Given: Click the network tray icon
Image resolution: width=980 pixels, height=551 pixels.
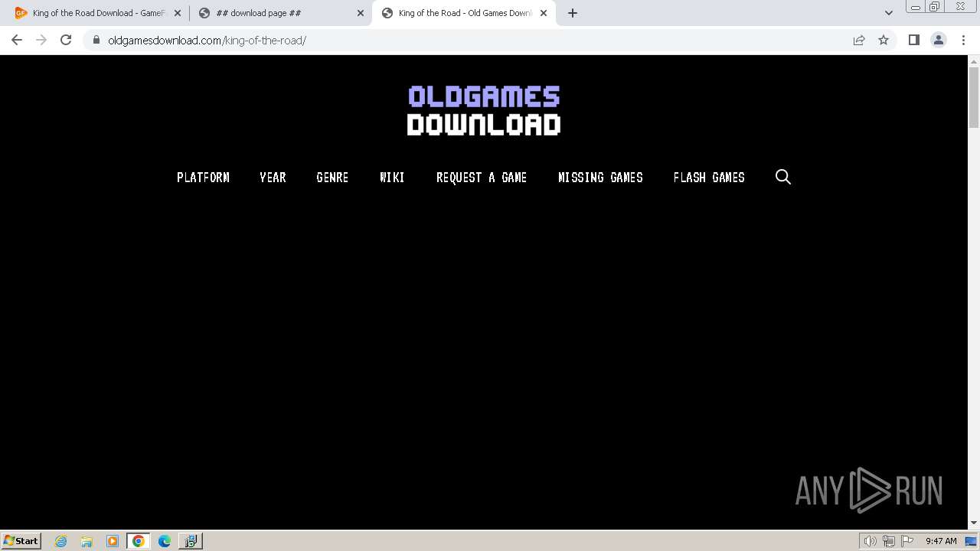Looking at the screenshot, I should 889,541.
